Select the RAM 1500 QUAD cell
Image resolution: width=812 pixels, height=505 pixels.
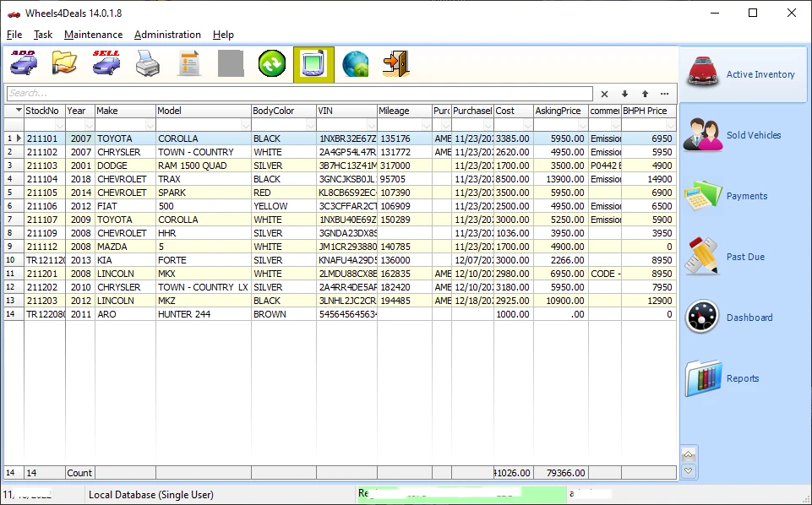[x=204, y=166]
